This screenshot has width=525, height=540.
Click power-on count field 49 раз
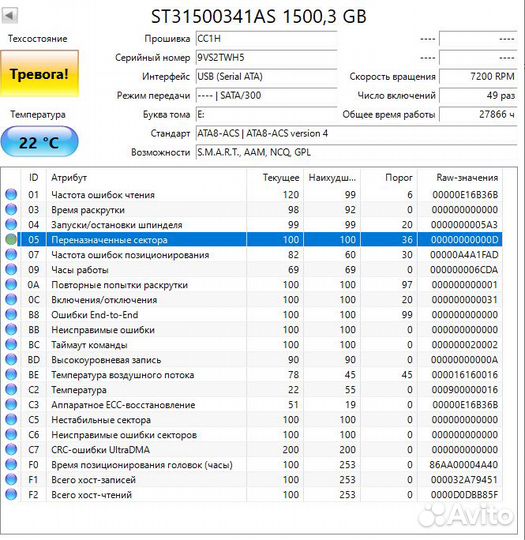click(x=478, y=95)
